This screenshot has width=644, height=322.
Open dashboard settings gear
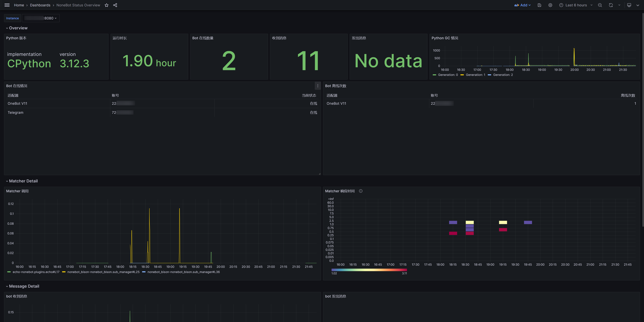550,5
